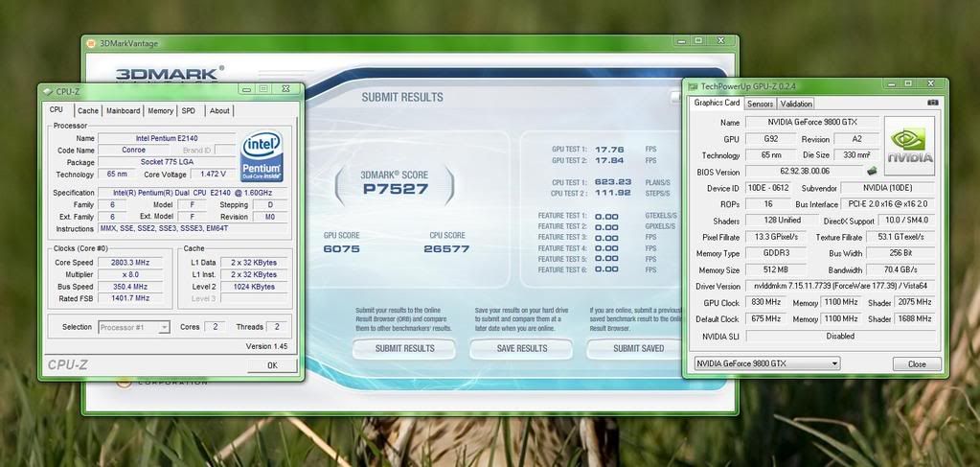This screenshot has width=980, height=467.
Task: Click the SUBMIT SAVED button in 3DMark
Action: tap(638, 349)
